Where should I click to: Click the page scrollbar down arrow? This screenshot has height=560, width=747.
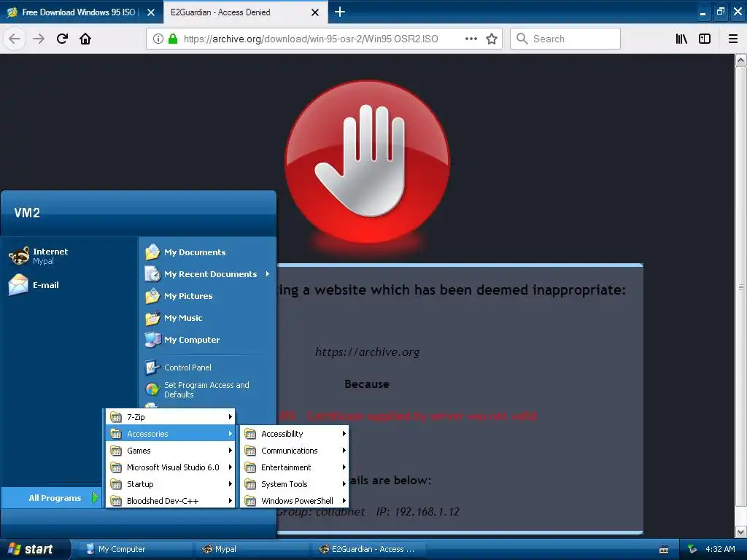(x=740, y=532)
